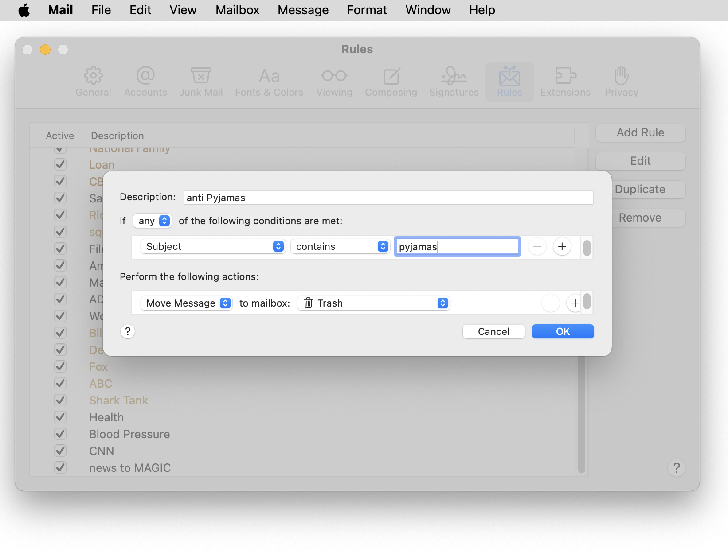Toggle the ABC rule checkbox
The width and height of the screenshot is (728, 560).
(x=60, y=383)
